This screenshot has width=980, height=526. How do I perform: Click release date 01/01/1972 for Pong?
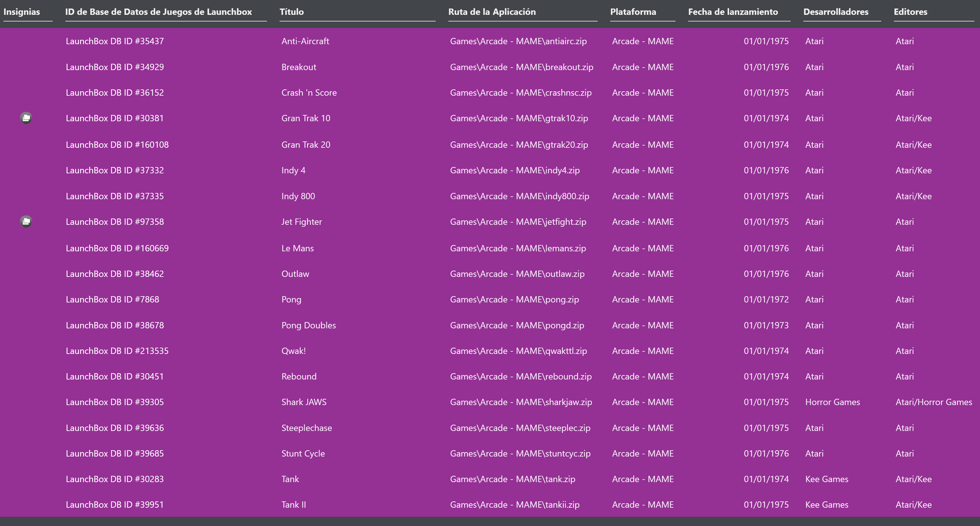766,300
